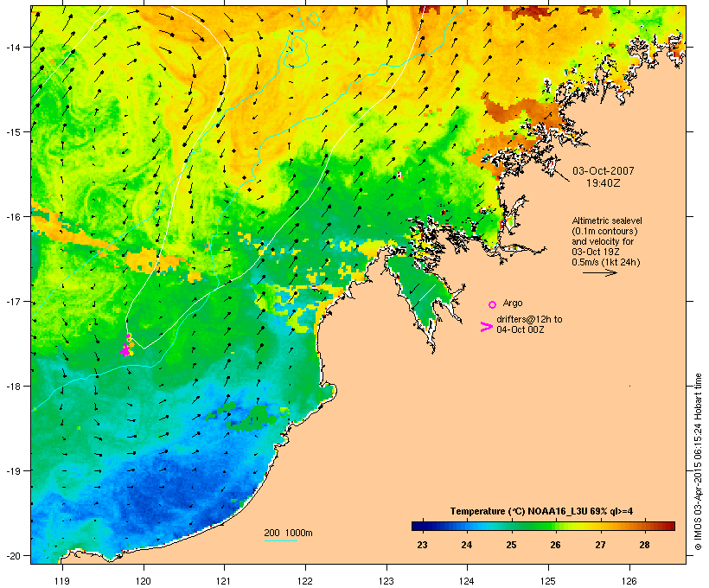This screenshot has width=709, height=588.
Task: Click the latitude axis label -14
Action: pos(13,47)
